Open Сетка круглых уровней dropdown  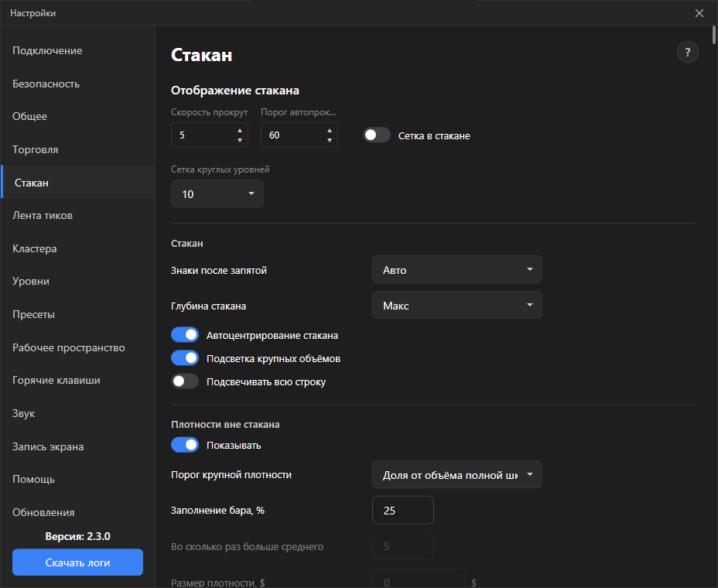217,193
